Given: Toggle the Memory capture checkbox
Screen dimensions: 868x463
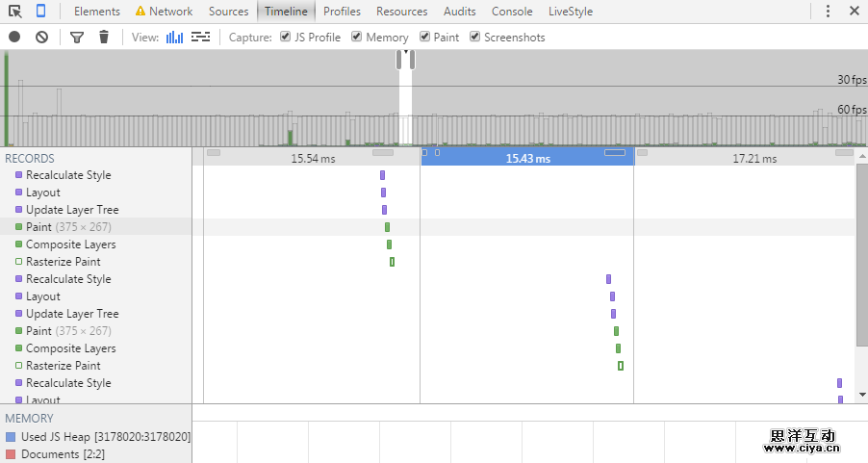Looking at the screenshot, I should click(357, 38).
